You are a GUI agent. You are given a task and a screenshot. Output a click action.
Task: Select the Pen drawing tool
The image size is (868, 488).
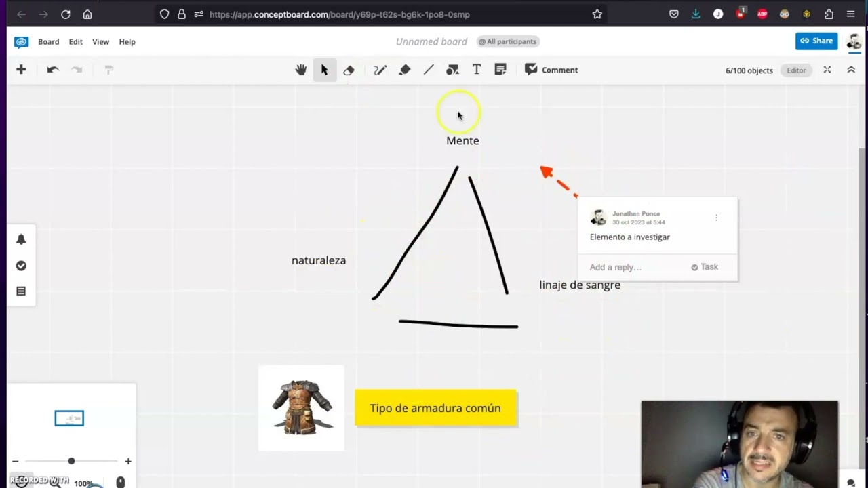coord(380,70)
